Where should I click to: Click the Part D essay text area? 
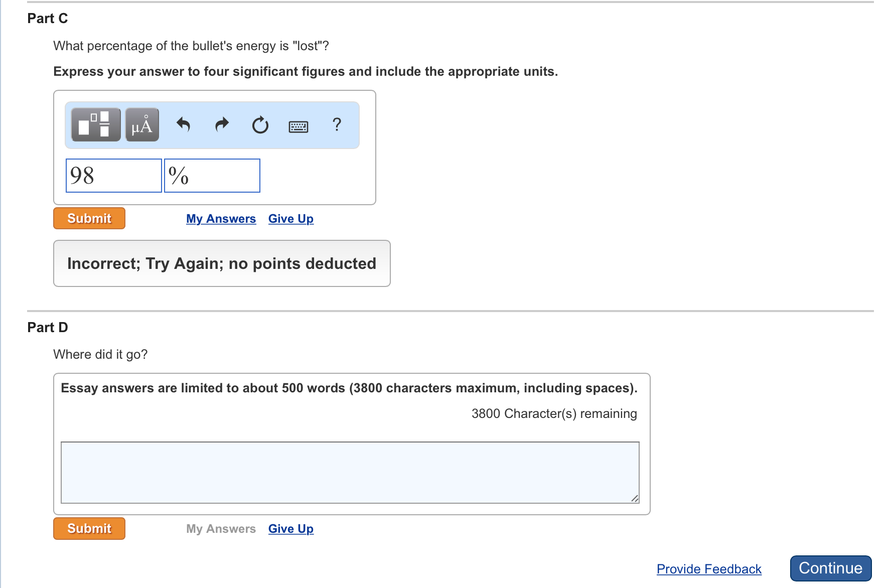tap(350, 472)
